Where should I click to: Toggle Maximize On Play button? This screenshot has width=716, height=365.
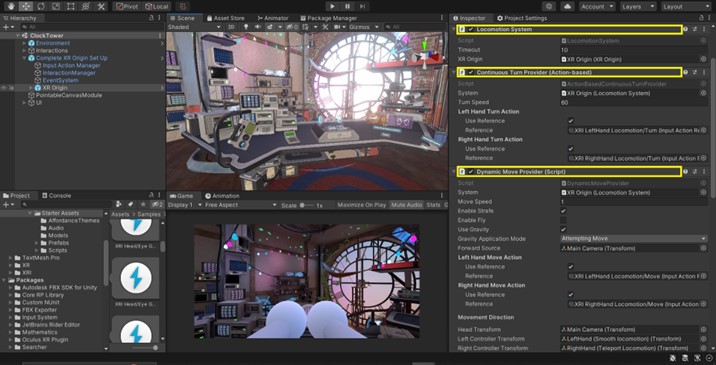click(362, 205)
